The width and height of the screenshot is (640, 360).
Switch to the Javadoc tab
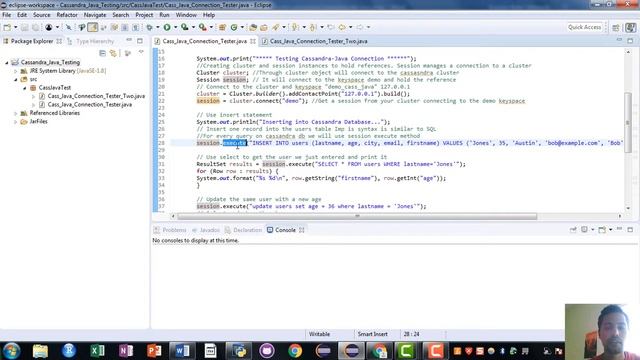pyautogui.click(x=206, y=230)
